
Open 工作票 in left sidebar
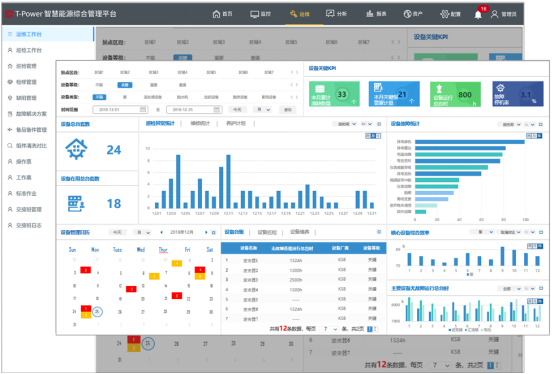point(23,177)
